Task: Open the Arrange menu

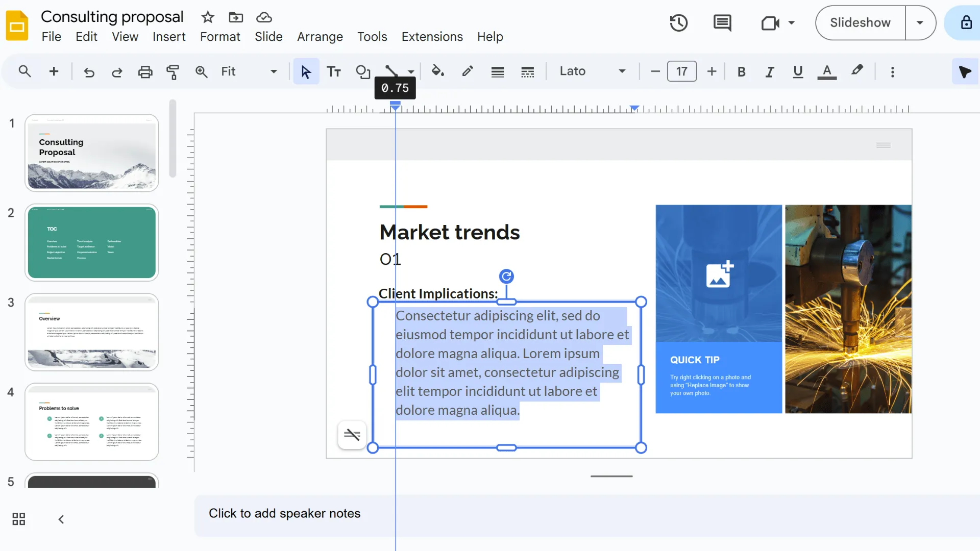Action: 320,37
